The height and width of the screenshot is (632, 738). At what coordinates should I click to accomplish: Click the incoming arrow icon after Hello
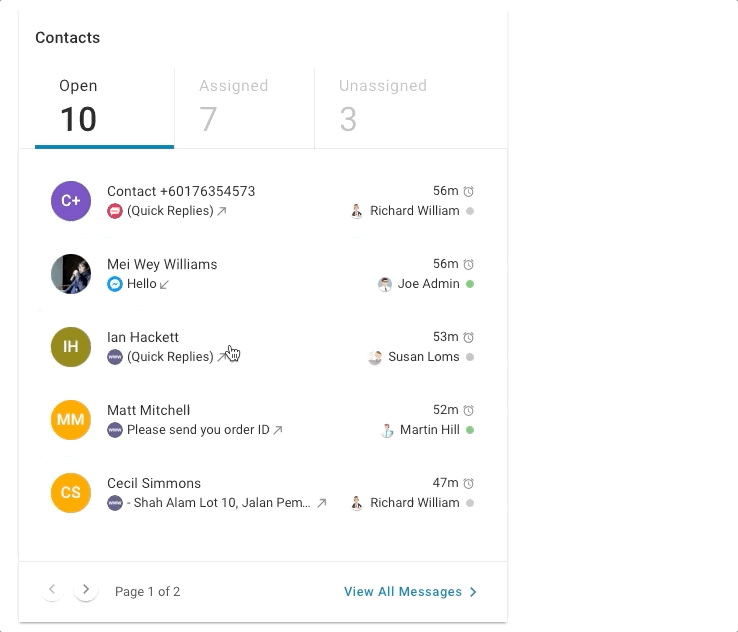(x=165, y=284)
